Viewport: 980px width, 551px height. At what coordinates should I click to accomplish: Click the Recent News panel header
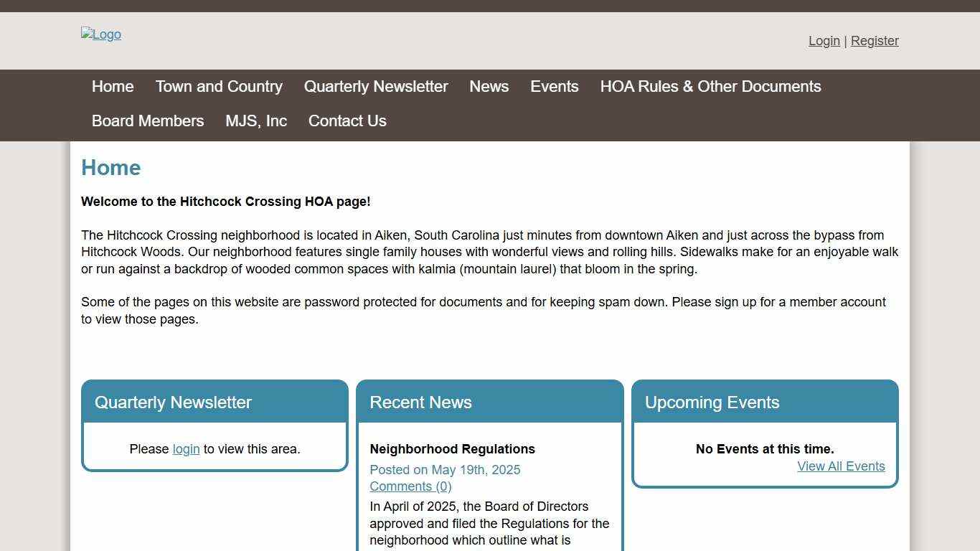[x=420, y=402]
